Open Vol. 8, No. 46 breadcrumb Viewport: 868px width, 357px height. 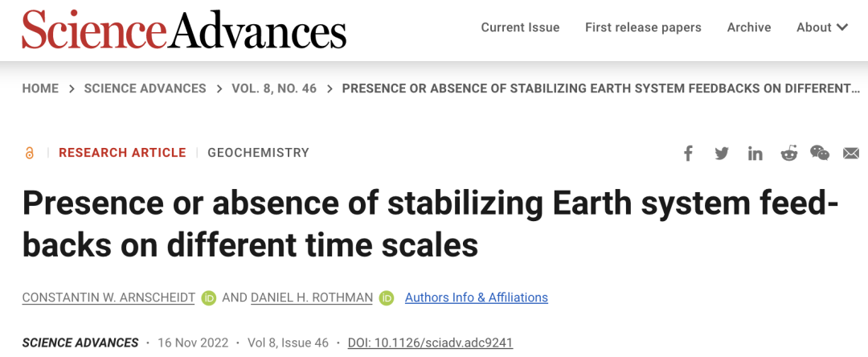pos(274,88)
